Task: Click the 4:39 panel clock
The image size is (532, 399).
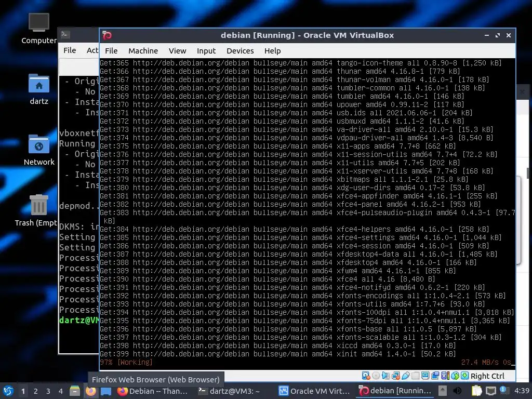Action: (x=522, y=391)
